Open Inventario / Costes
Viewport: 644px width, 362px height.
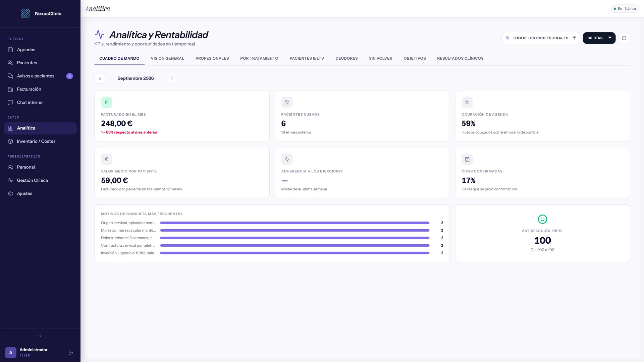[x=40, y=141]
